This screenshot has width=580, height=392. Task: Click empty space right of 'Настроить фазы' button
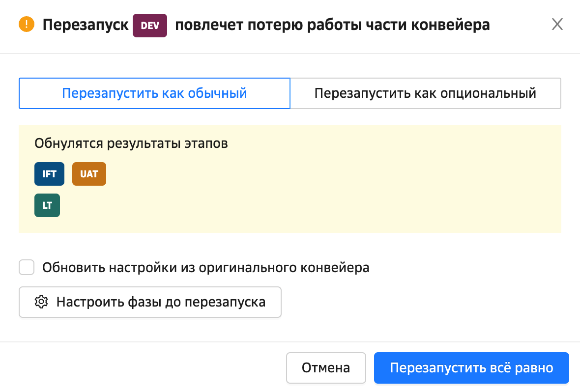(x=418, y=302)
